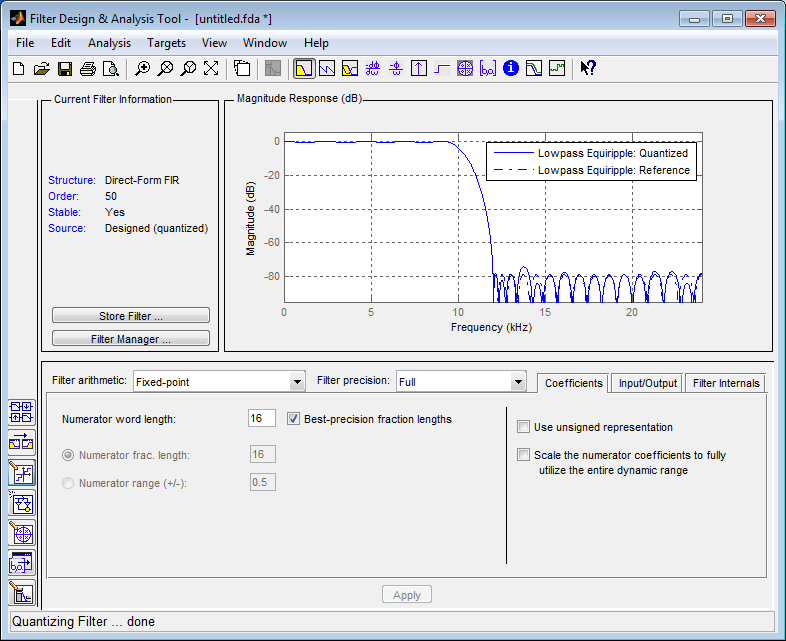
Task: Show Magnitude and Phase Responses
Action: (x=350, y=69)
